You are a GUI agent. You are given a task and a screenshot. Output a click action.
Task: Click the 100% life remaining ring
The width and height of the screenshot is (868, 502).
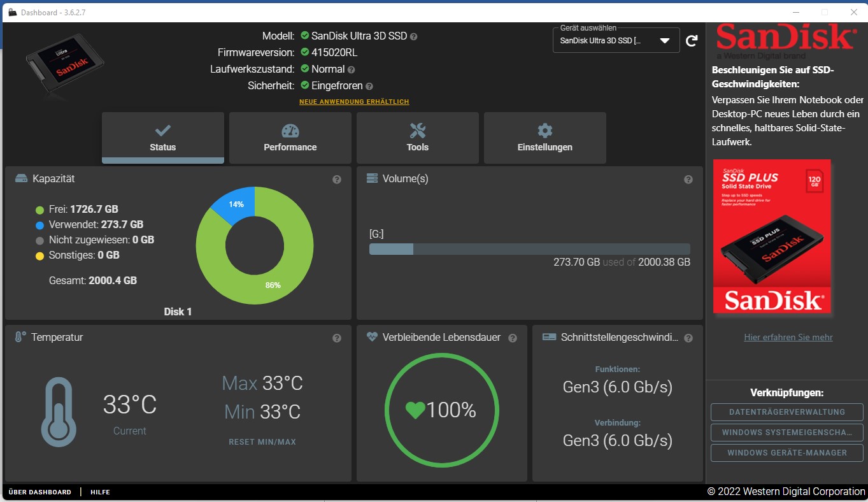point(441,410)
